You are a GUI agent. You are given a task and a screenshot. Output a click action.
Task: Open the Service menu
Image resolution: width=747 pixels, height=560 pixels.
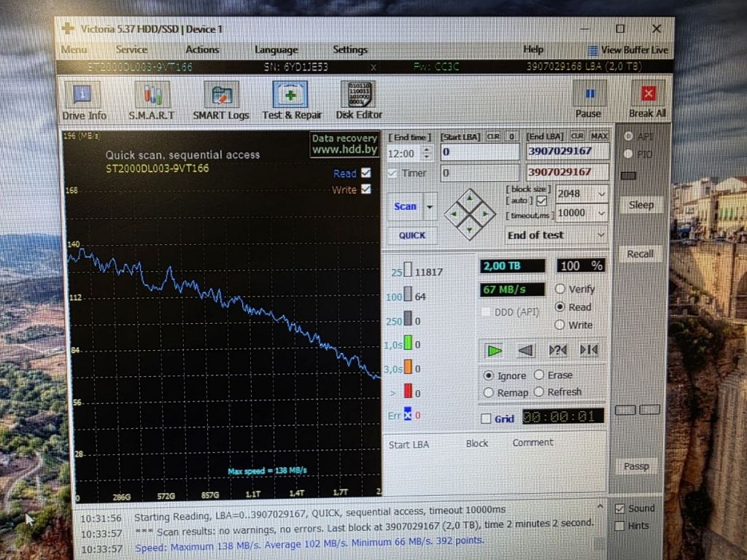tap(131, 50)
